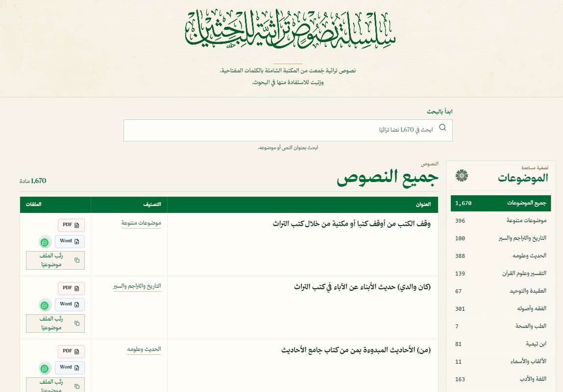Open title وقف الكتب من أوقف كتبا
The width and height of the screenshot is (563, 392).
click(x=351, y=224)
